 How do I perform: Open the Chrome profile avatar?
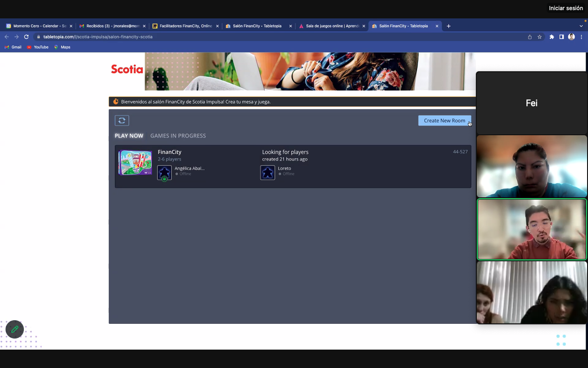[571, 37]
